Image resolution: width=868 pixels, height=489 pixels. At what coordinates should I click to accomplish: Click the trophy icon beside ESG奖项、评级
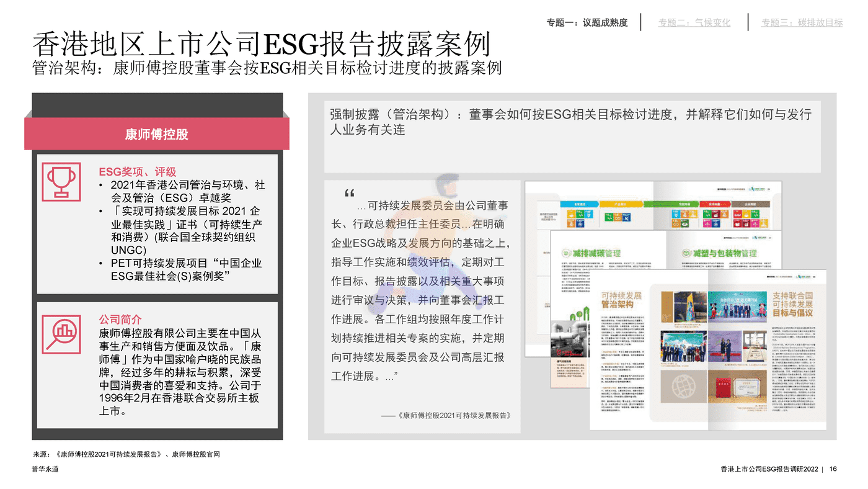point(61,181)
